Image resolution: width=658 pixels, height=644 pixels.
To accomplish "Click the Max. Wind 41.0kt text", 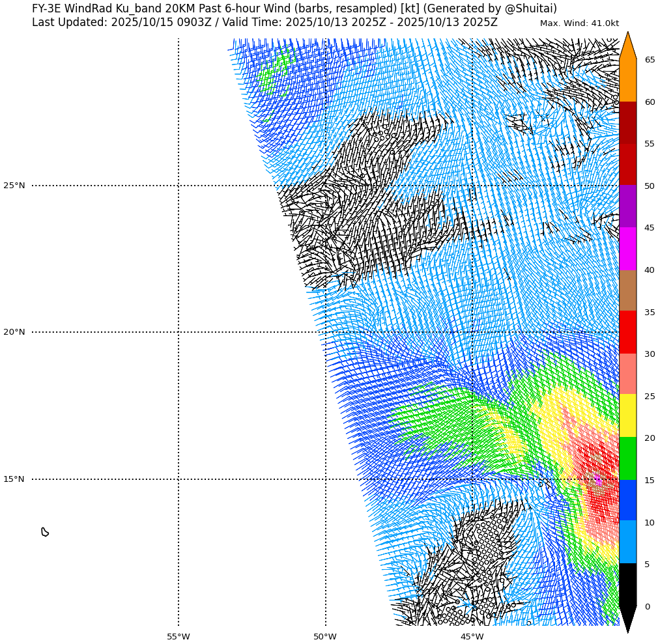I will [x=579, y=23].
